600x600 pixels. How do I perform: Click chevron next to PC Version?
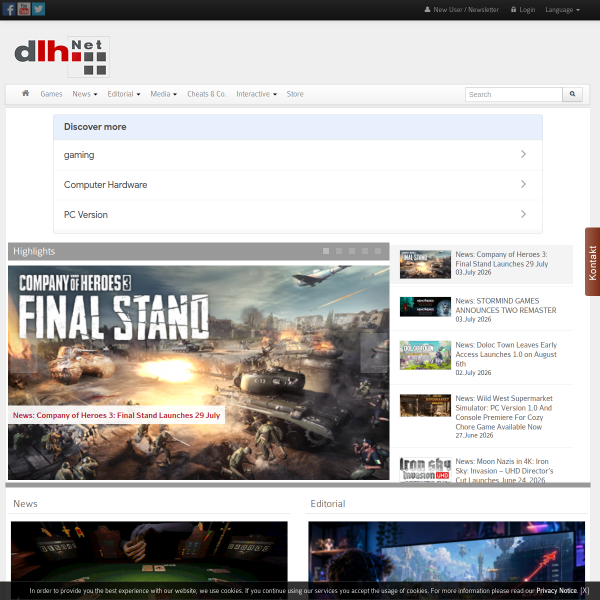[523, 214]
